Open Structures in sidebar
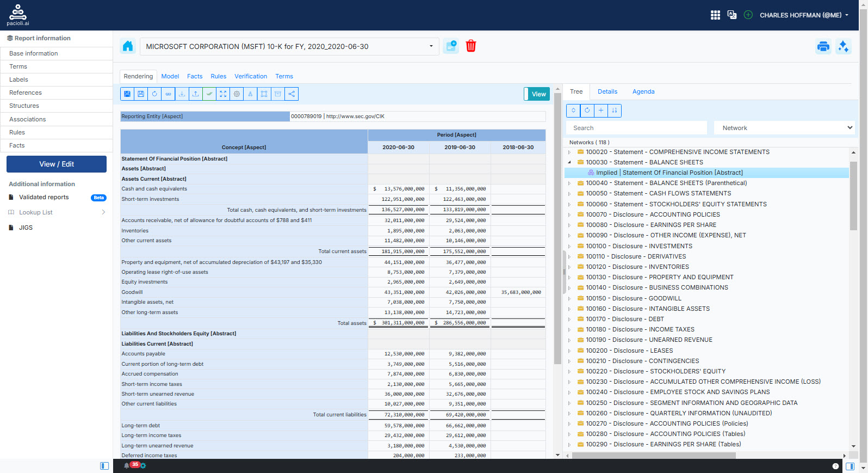Viewport: 868px width, 473px height. tap(57, 106)
